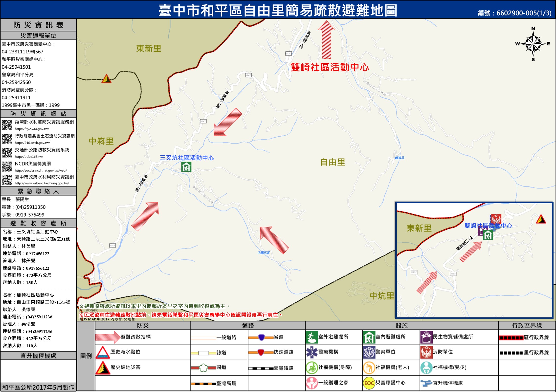Click the yellow EOC 災害應變中心 legend icon
The height and width of the screenshot is (392, 556).
click(369, 383)
